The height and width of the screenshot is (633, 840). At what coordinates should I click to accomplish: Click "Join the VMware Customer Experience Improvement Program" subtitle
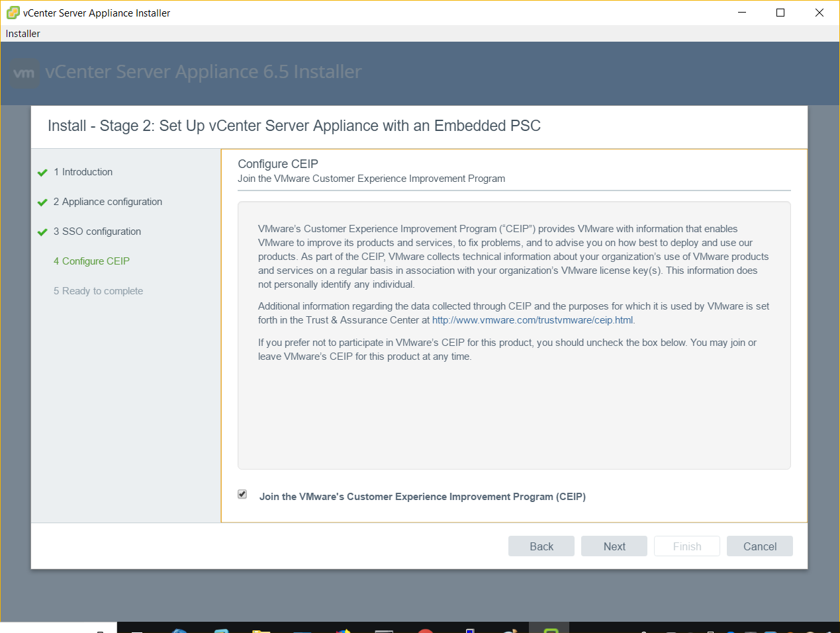coord(371,179)
